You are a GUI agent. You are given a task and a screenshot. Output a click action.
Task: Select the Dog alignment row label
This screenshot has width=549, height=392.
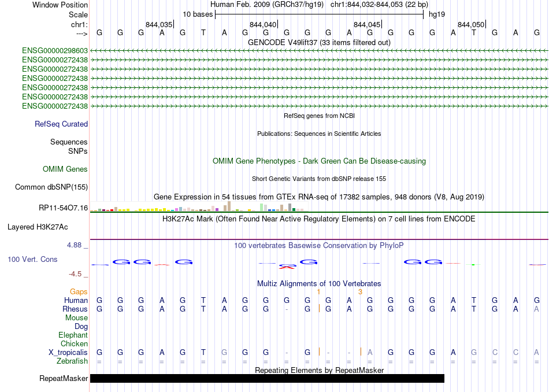click(x=81, y=327)
